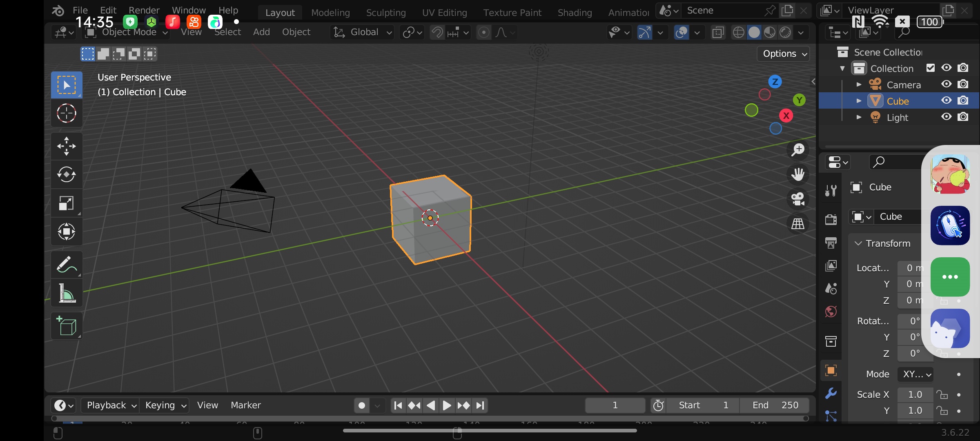Jump to the start frame button
This screenshot has height=441, width=980.
pyautogui.click(x=398, y=405)
